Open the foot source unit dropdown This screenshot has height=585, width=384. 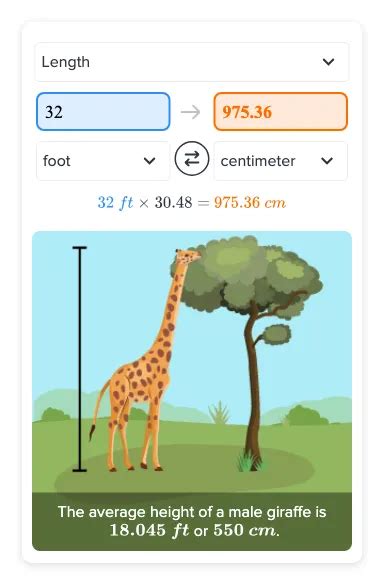point(103,161)
